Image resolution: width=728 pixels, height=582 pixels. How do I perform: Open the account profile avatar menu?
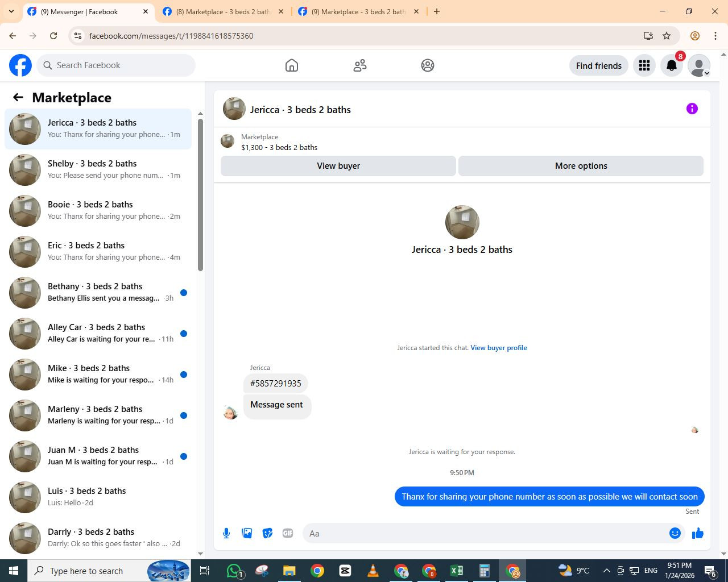click(x=699, y=65)
